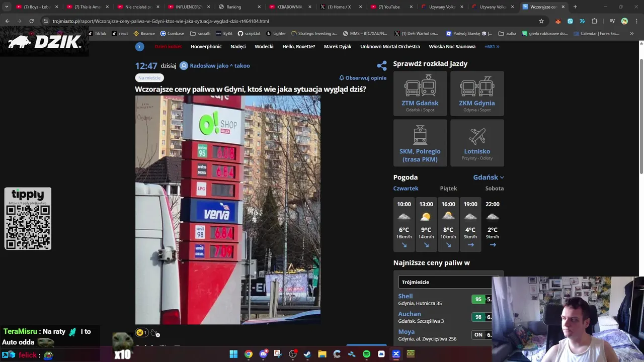
Task: Open the tab search dropdown arrow
Action: [7, 7]
